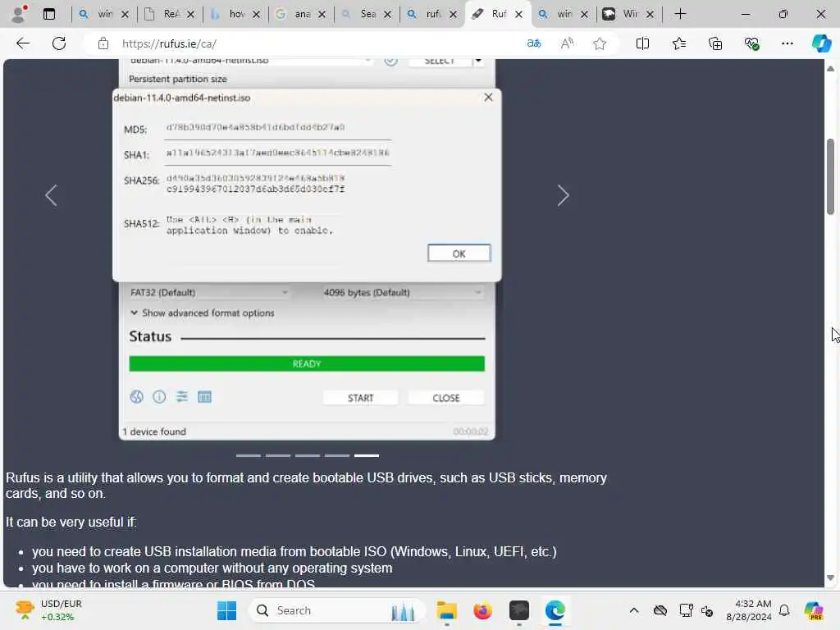Select the first carousel indicator
Image resolution: width=840 pixels, height=630 pixels.
tap(249, 455)
